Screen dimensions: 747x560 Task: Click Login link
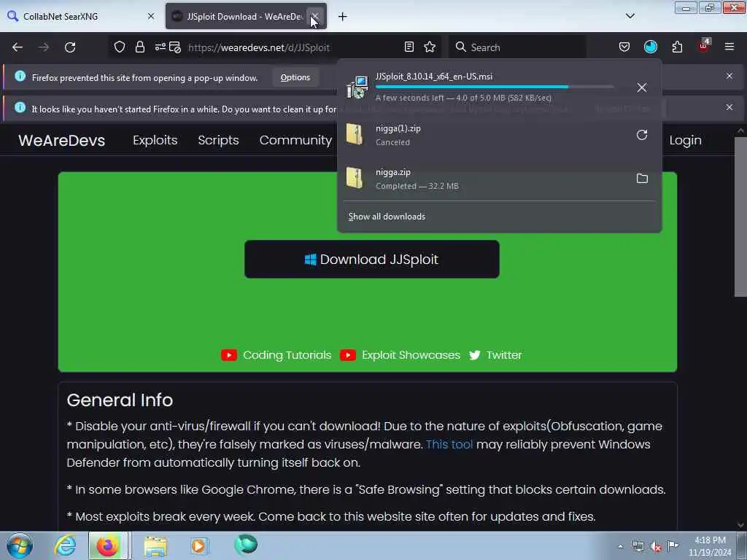pos(685,140)
